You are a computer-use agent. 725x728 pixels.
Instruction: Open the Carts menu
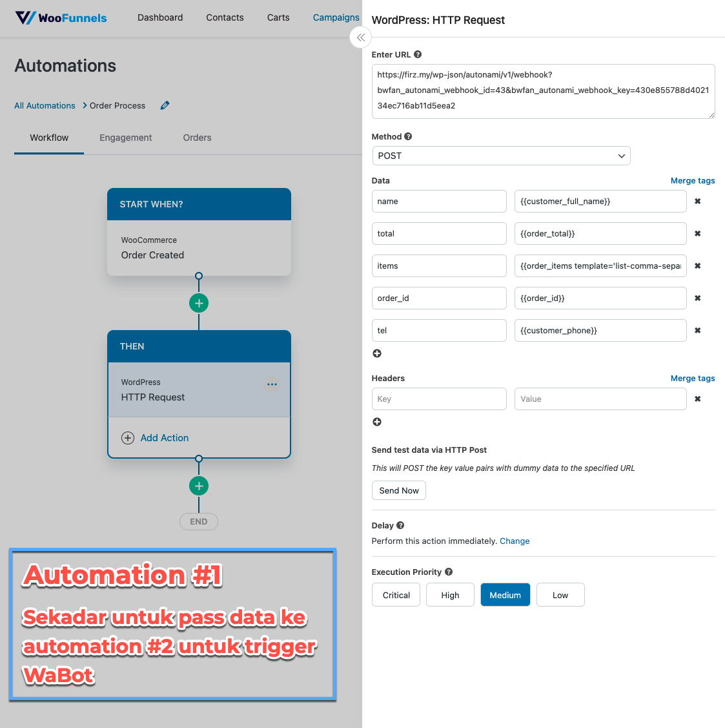278,17
